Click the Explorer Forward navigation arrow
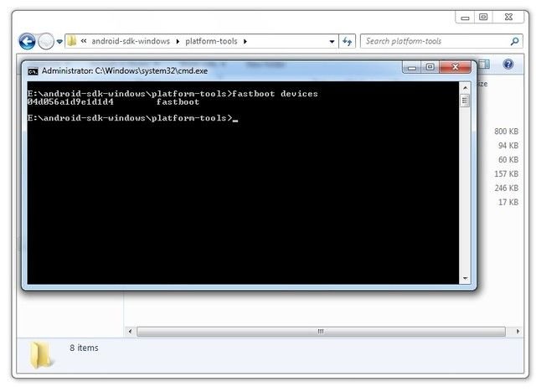536x392 pixels. [46, 42]
